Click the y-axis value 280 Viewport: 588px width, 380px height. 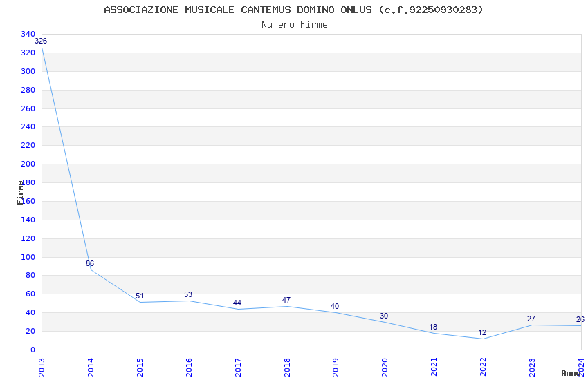click(x=28, y=91)
